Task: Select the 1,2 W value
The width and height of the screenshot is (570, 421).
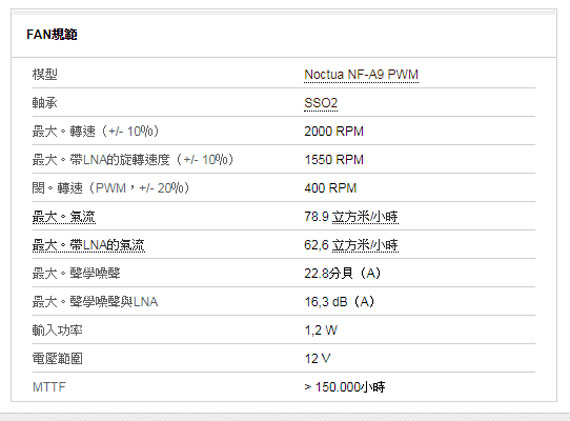Action: click(321, 330)
